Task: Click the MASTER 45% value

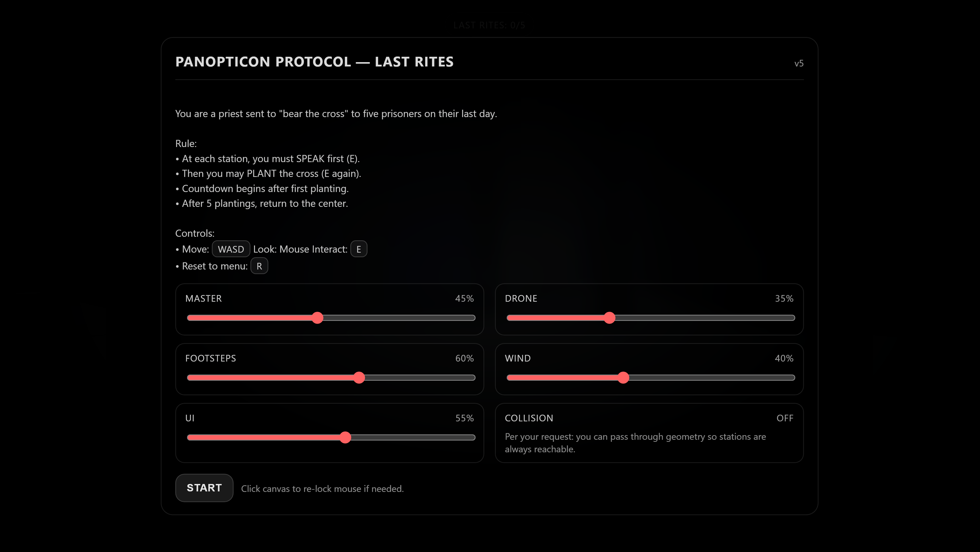Action: pos(464,298)
